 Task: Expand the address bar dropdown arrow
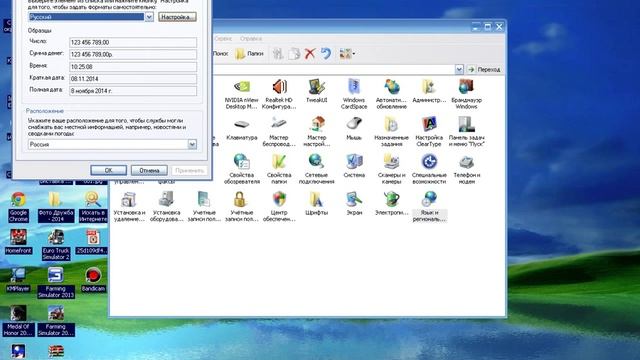pyautogui.click(x=459, y=69)
